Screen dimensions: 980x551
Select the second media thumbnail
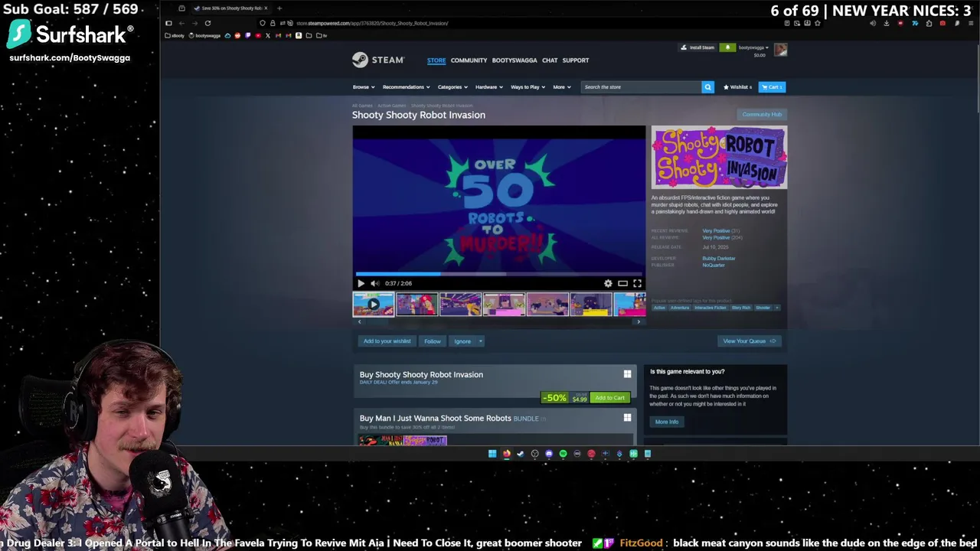coord(417,304)
